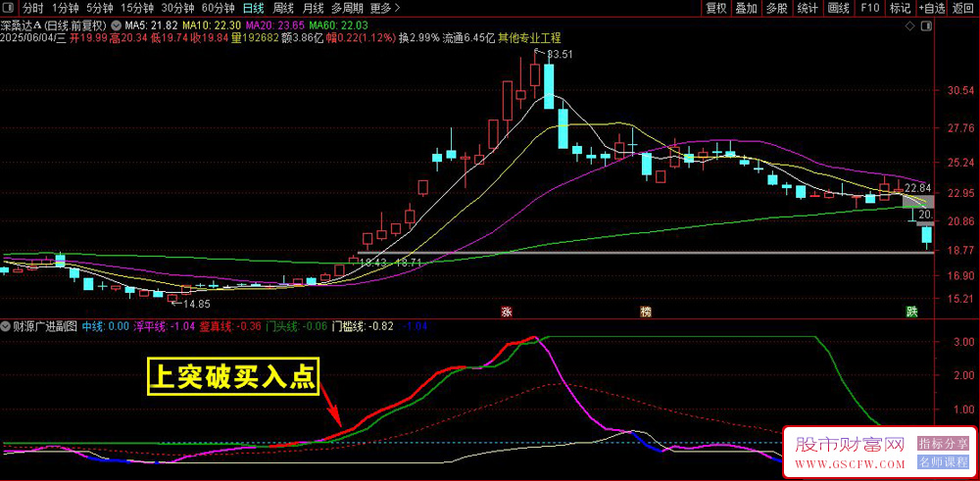Click the 流通6.45亿 float value
The width and height of the screenshot is (980, 481).
[x=468, y=38]
